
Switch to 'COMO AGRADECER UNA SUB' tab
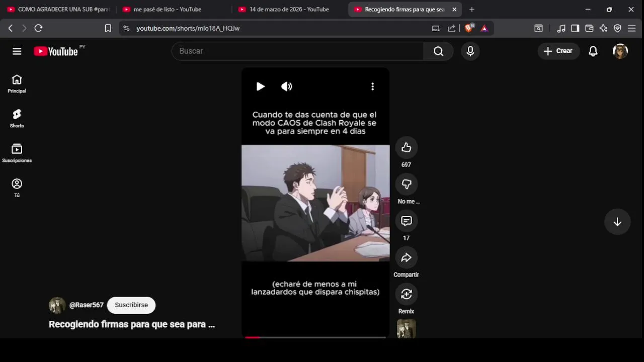58,10
